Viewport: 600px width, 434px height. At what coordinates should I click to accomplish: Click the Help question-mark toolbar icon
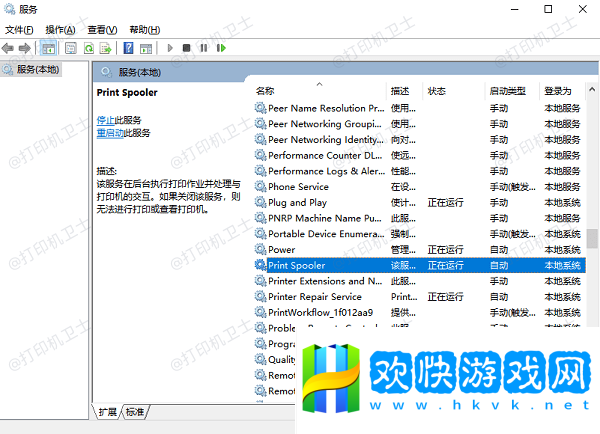click(129, 48)
